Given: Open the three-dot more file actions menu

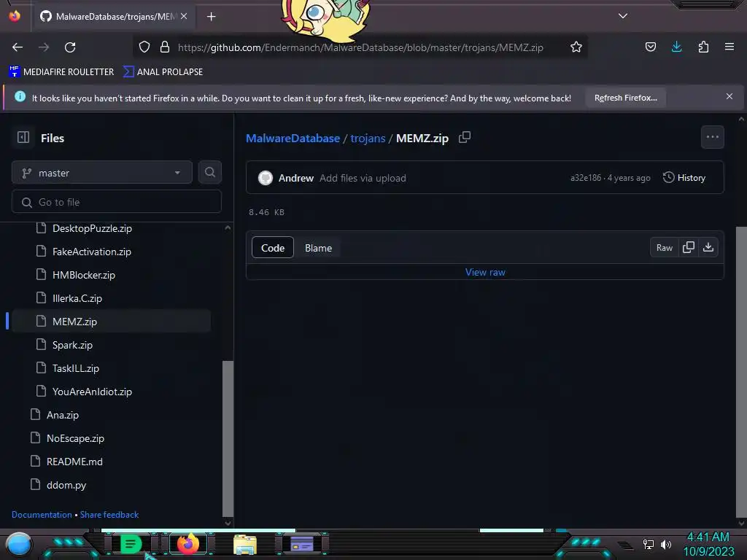Looking at the screenshot, I should point(712,137).
